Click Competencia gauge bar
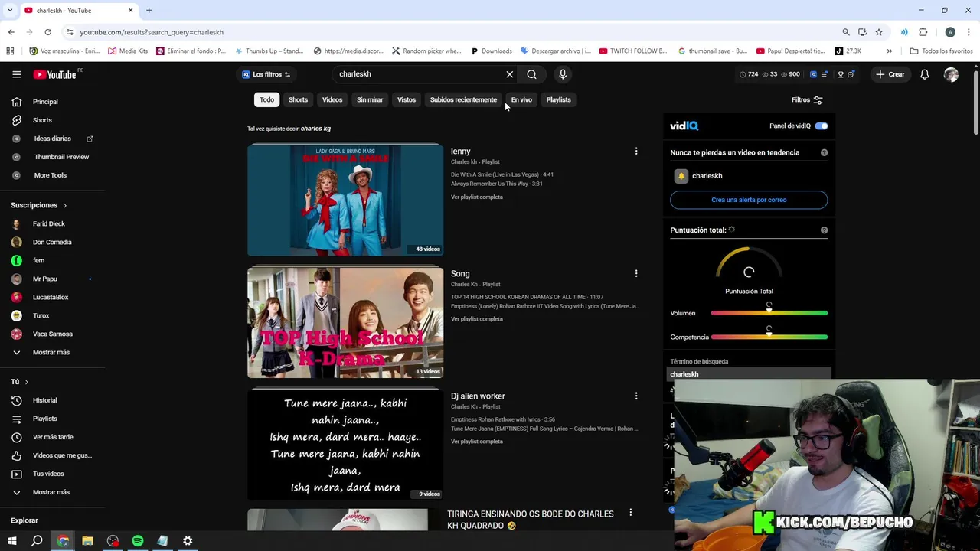The height and width of the screenshot is (551, 980). click(x=769, y=337)
